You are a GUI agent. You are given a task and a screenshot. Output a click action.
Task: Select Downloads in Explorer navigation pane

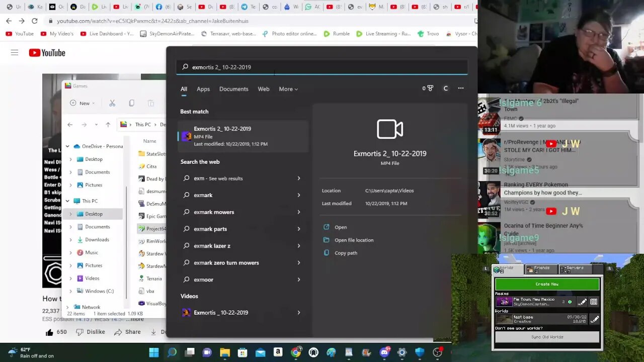[97, 240]
